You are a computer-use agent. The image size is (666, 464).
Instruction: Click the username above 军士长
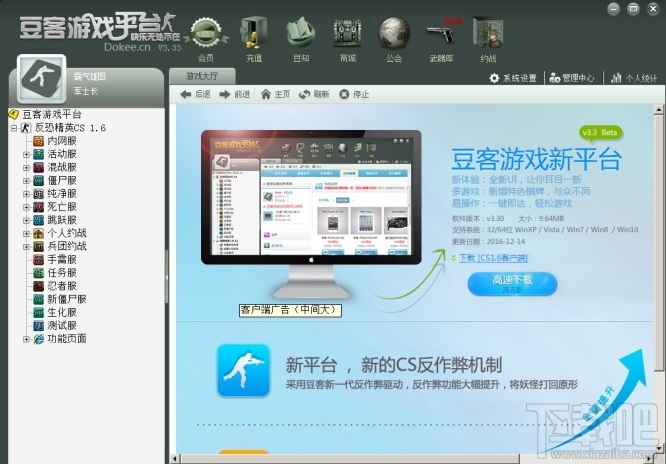[90, 77]
